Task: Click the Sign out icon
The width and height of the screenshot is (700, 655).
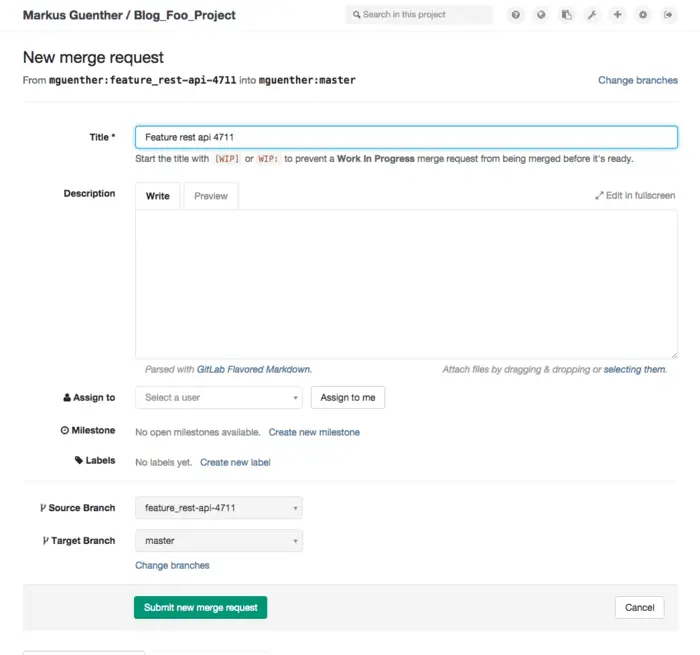Action: (668, 15)
